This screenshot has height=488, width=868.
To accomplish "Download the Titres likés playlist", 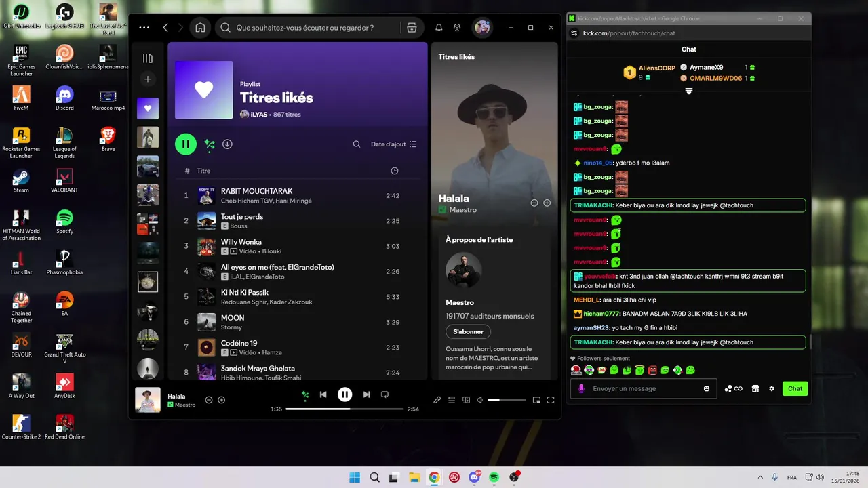I will click(228, 144).
